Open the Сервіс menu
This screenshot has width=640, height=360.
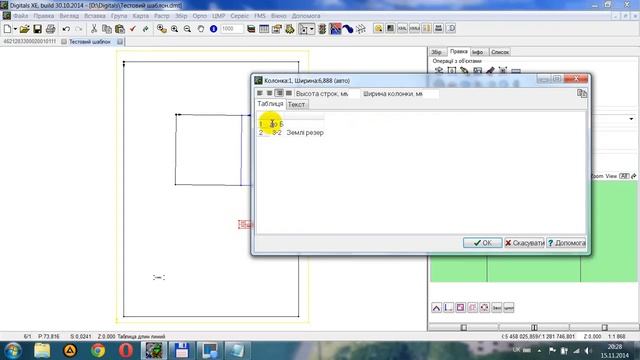[240, 16]
